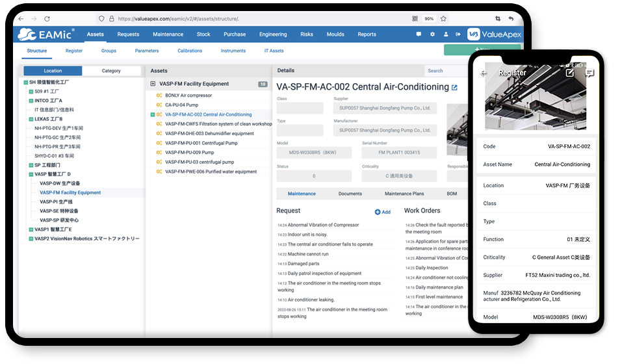Collapse the SH 领值智能化工厂 root node

pyautogui.click(x=26, y=83)
